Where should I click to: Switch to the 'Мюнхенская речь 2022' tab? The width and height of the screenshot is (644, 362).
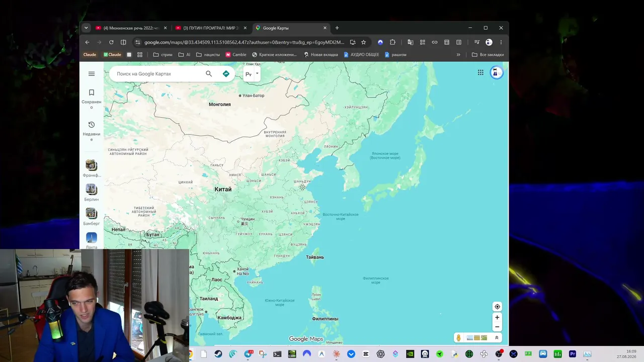pyautogui.click(x=130, y=28)
